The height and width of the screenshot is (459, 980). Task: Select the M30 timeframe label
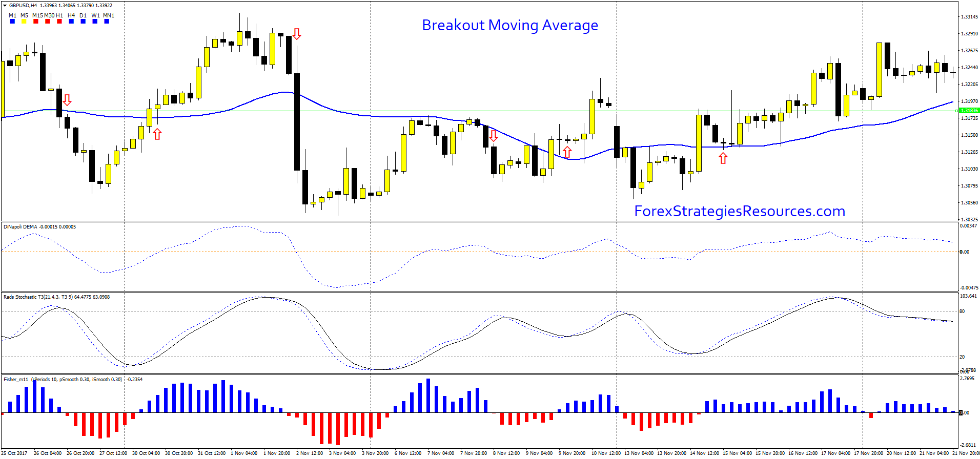[x=50, y=15]
